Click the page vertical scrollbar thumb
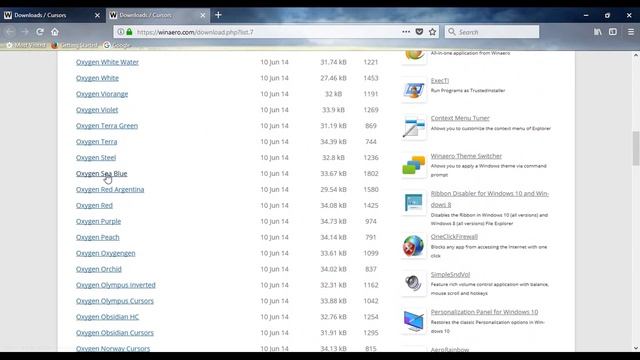The height and width of the screenshot is (360, 640). click(636, 148)
